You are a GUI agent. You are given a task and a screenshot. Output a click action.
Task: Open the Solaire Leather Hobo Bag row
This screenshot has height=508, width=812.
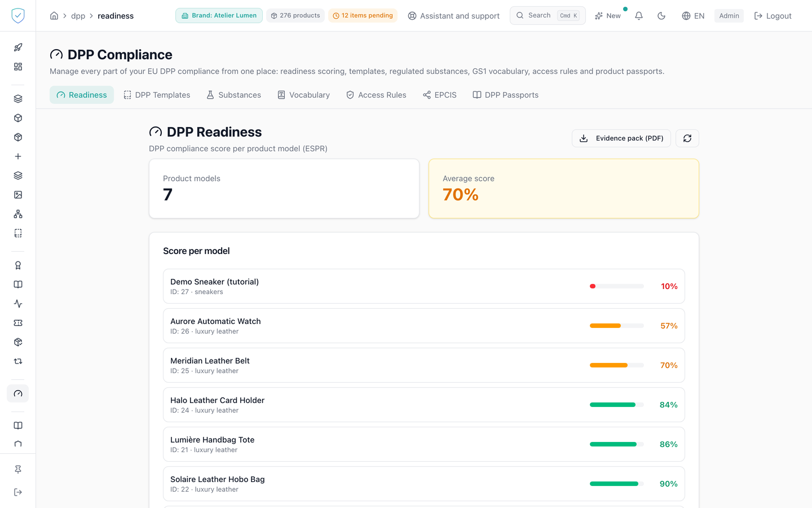[424, 484]
